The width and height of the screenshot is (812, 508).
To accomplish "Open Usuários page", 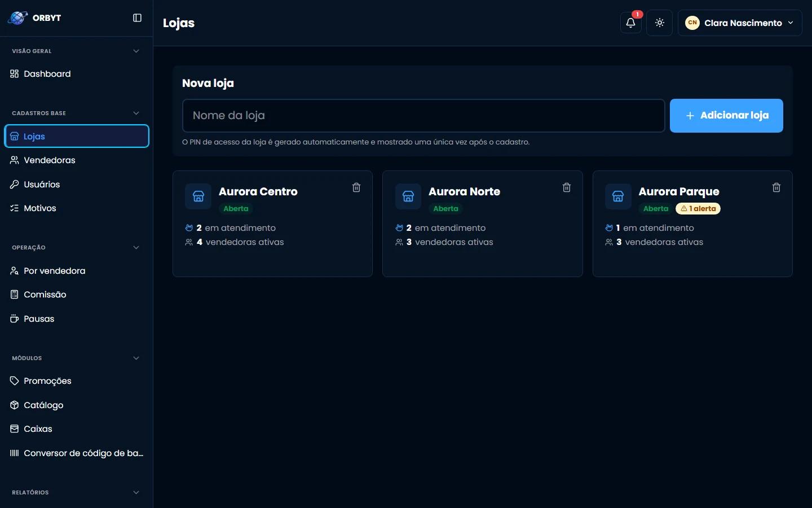I will click(x=77, y=185).
